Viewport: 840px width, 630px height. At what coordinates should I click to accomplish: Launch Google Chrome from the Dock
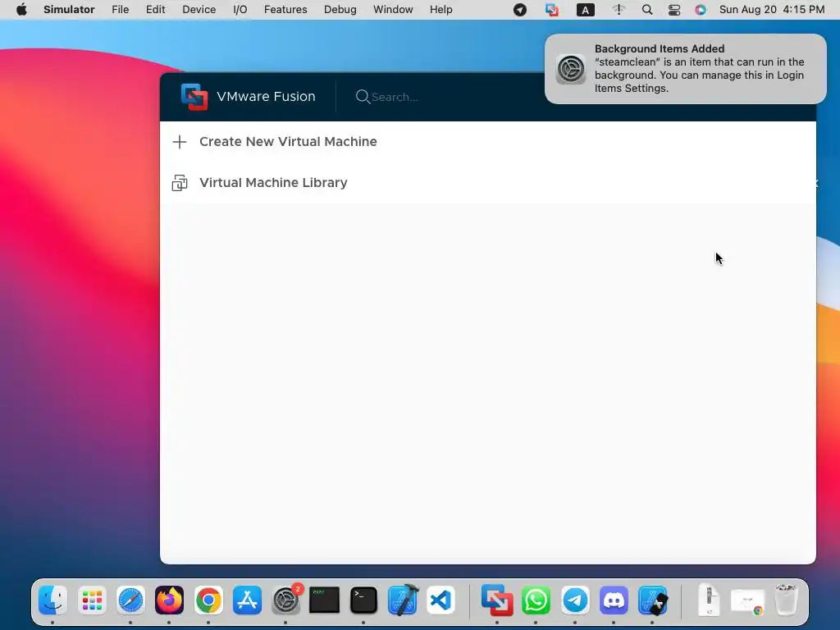tap(208, 600)
